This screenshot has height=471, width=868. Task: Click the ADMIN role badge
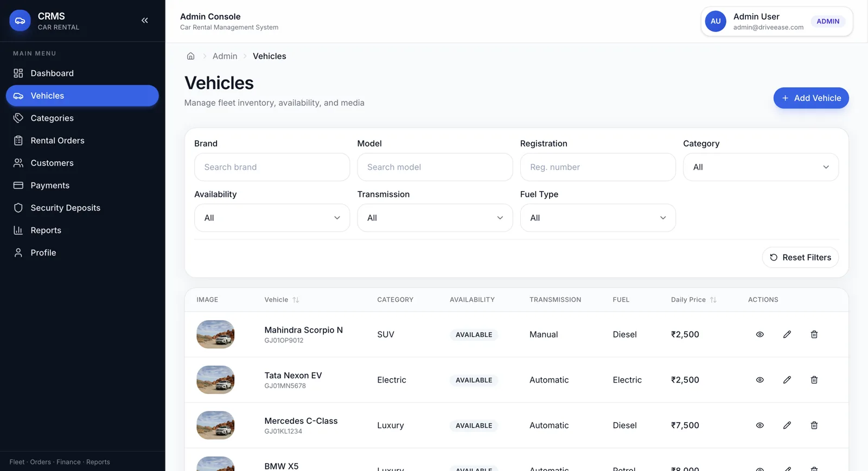(x=828, y=21)
